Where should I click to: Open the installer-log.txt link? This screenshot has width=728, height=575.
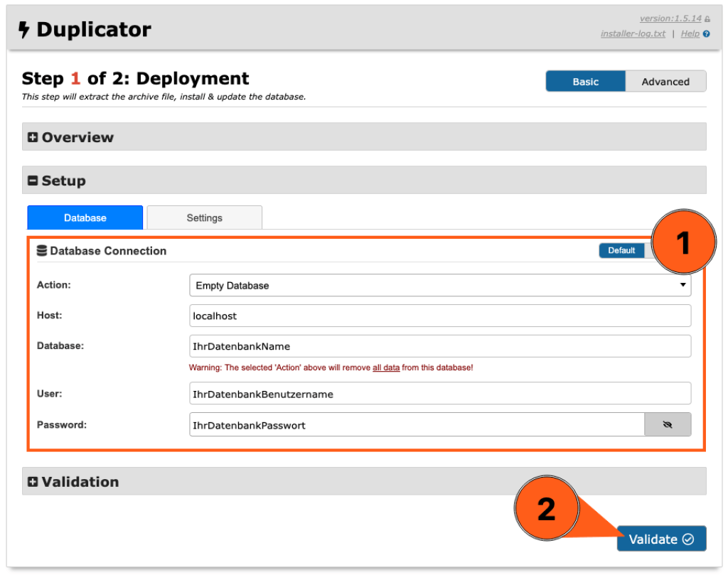click(x=632, y=33)
